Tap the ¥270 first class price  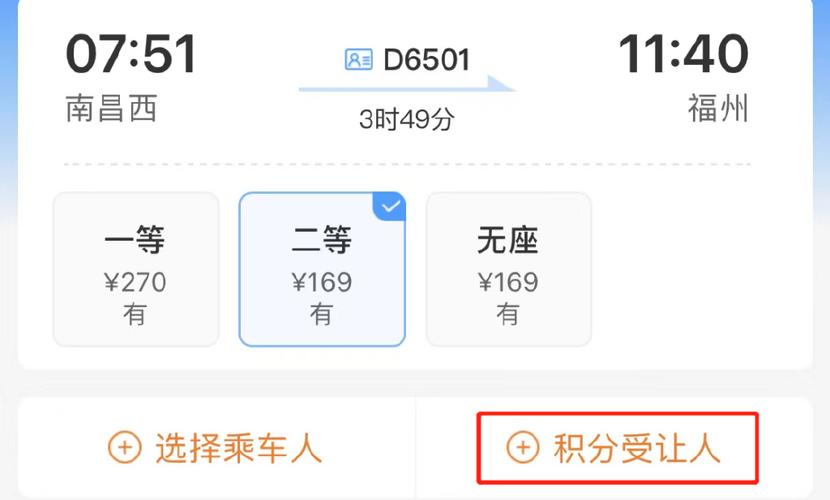(x=136, y=282)
